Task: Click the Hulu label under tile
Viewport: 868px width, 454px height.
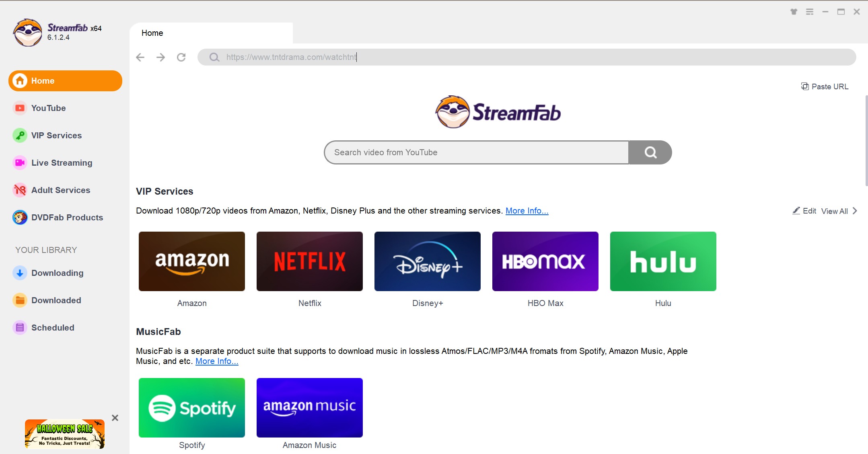Action: [x=663, y=303]
